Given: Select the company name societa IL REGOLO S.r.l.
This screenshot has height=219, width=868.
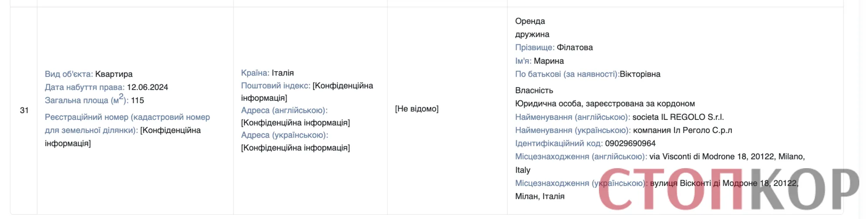Looking at the screenshot, I should coord(678,117).
